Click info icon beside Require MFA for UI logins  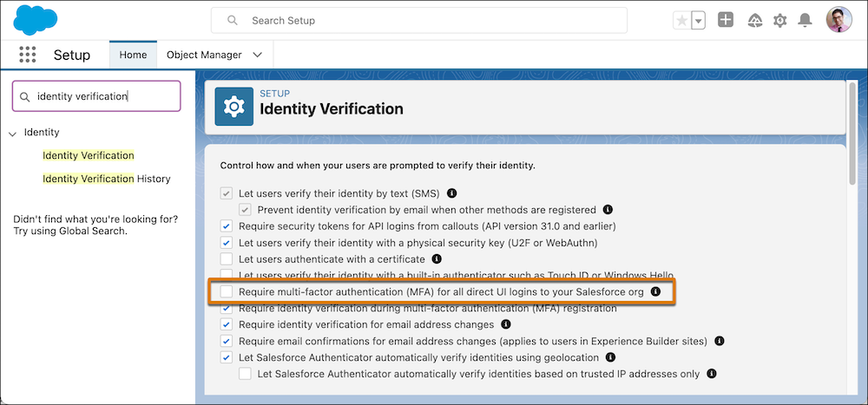pos(656,291)
